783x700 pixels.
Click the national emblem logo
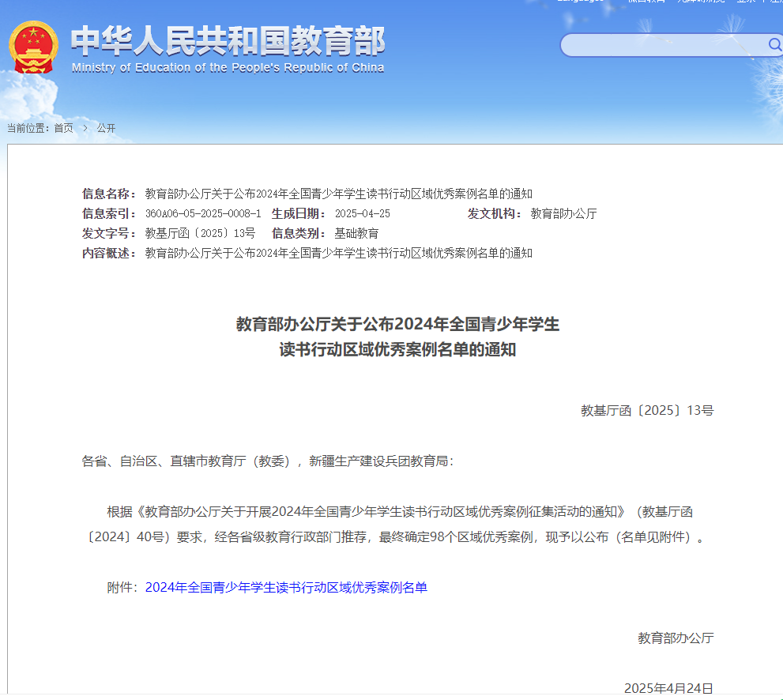[x=34, y=47]
